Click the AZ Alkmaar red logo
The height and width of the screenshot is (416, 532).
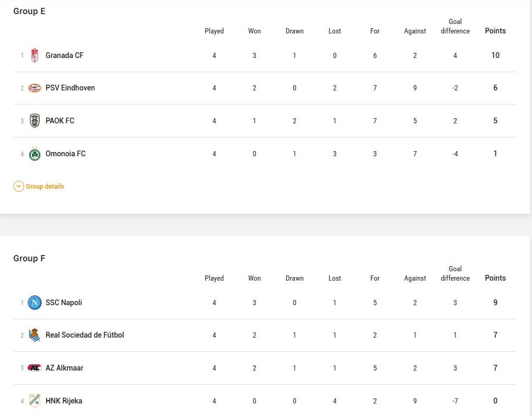(34, 368)
